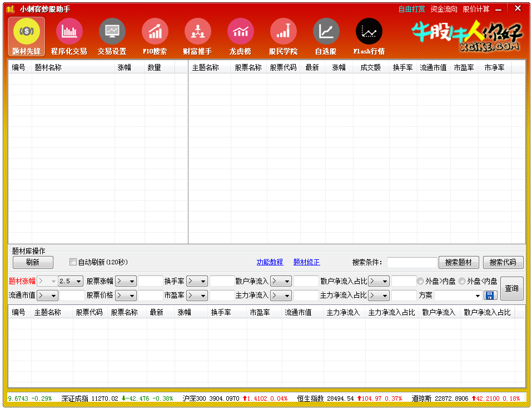Open the 散户净流入 operator dropdown

click(x=281, y=281)
